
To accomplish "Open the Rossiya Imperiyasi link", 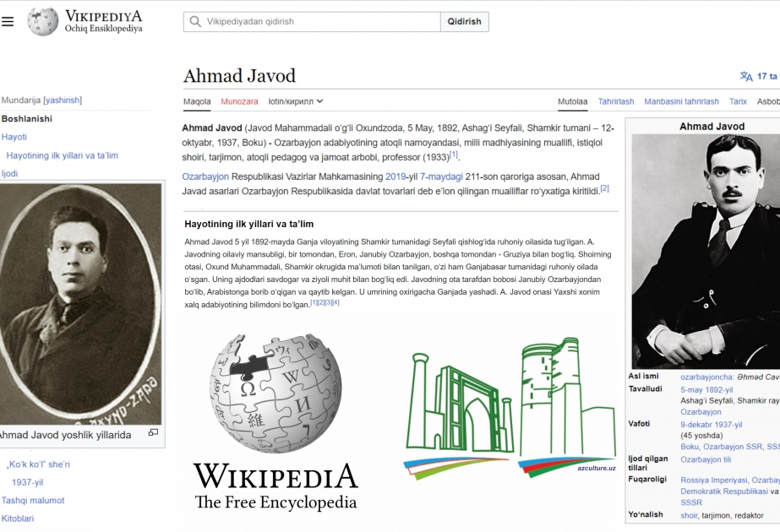I will 714,480.
